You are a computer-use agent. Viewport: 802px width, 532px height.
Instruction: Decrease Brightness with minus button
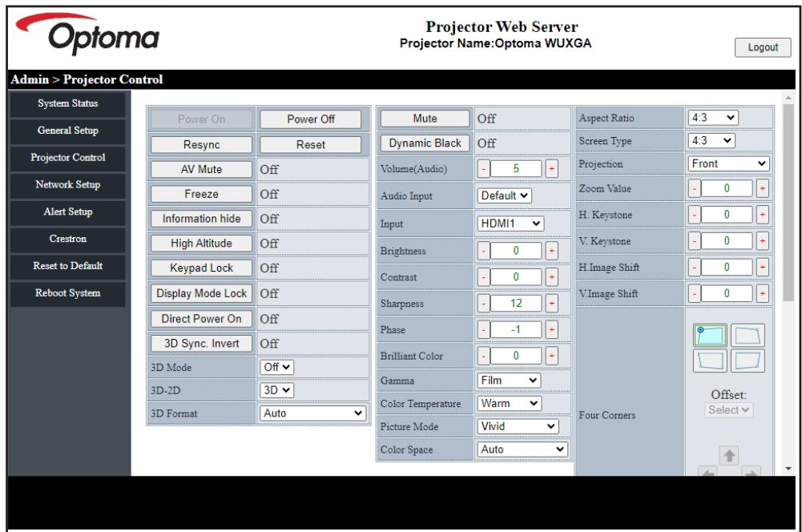[483, 251]
